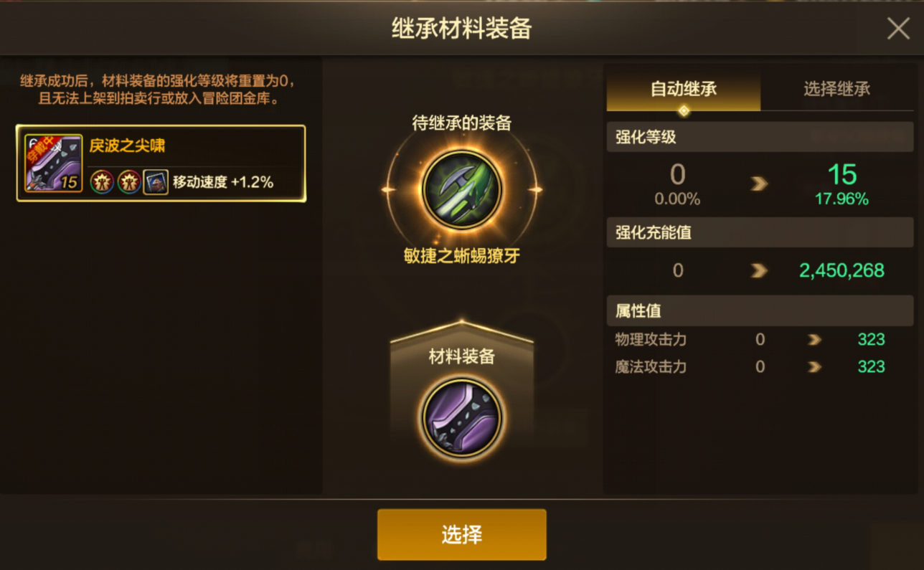Tap the first gold emblem icon on 戾波之尖啸

click(102, 182)
